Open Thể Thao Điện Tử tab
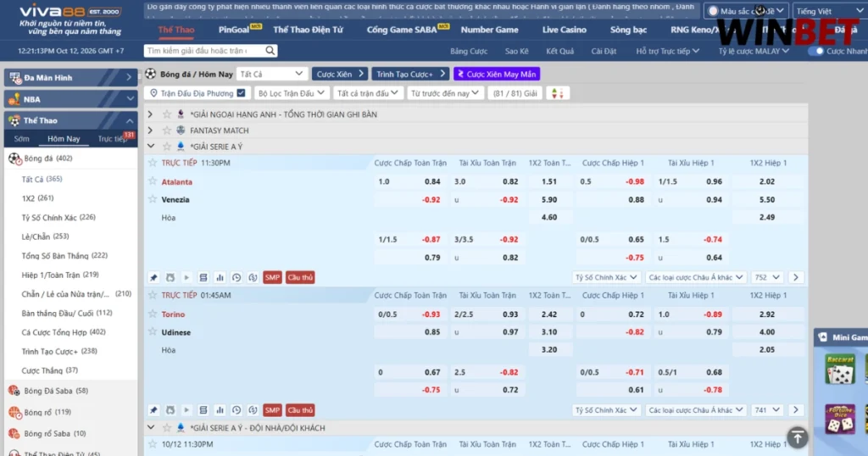This screenshot has height=456, width=868. [x=308, y=30]
